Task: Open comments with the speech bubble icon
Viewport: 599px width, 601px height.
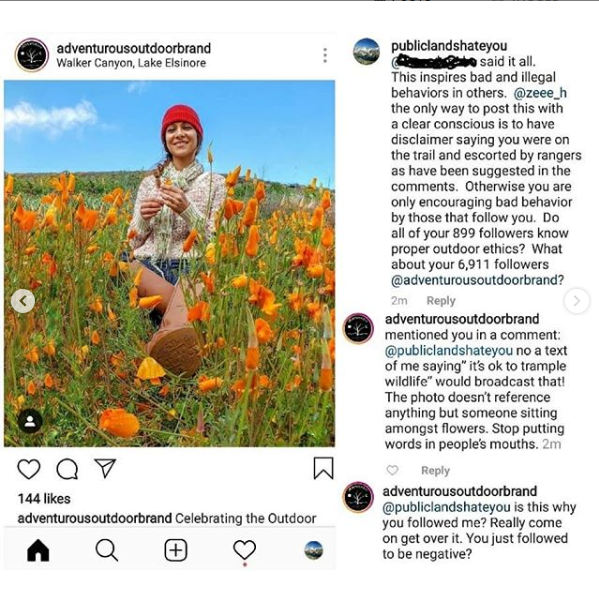Action: (x=67, y=469)
